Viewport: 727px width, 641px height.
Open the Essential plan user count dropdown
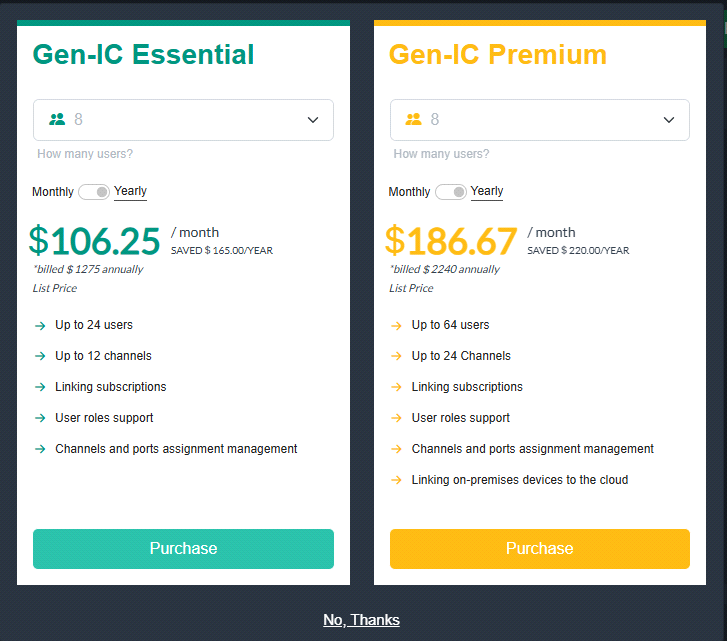pyautogui.click(x=183, y=120)
